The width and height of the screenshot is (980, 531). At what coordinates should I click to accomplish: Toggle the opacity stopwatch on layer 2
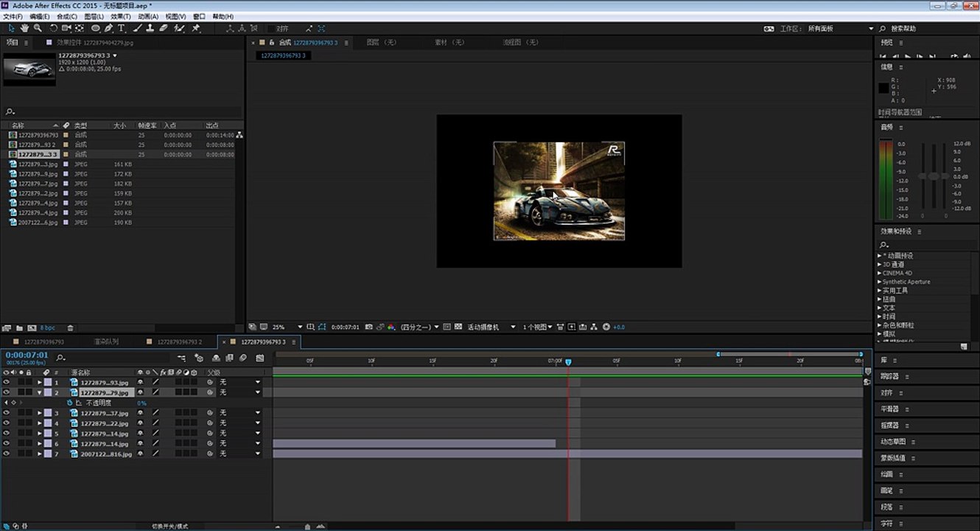pos(70,403)
